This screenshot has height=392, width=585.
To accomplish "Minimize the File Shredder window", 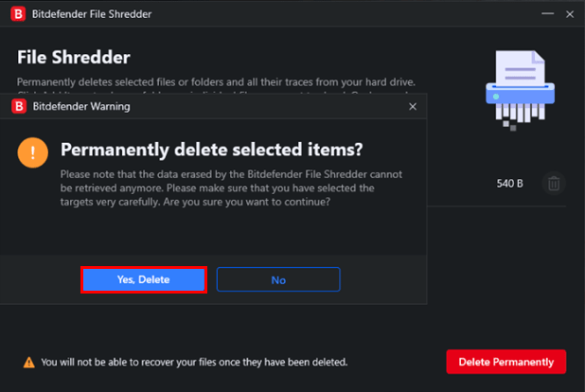I will coord(547,14).
